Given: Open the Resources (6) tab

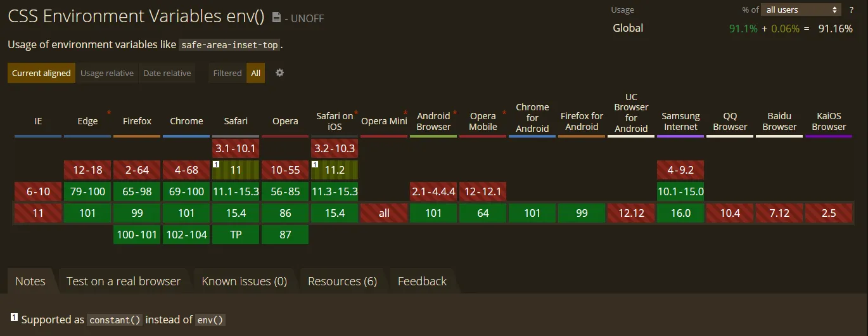Looking at the screenshot, I should point(342,281).
